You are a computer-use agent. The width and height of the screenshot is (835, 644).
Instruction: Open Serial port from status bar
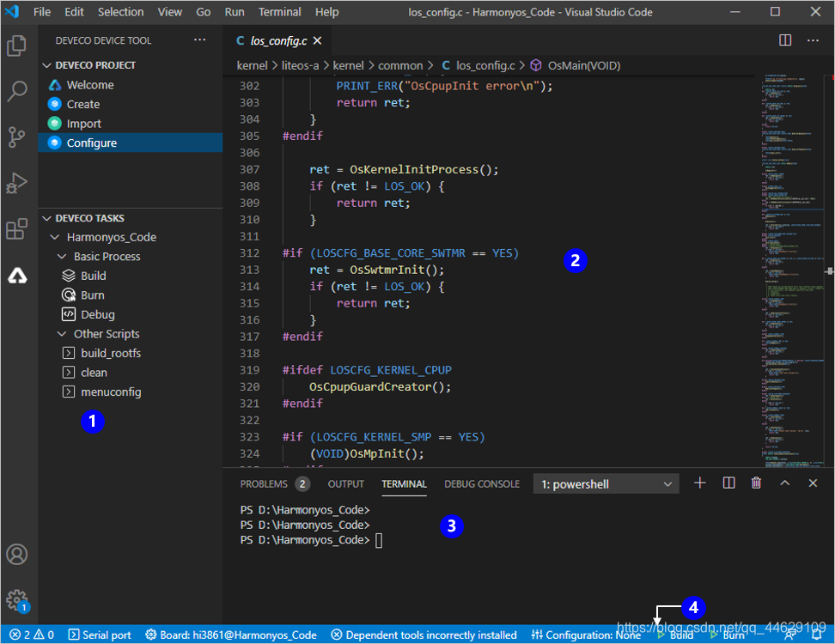point(100,635)
